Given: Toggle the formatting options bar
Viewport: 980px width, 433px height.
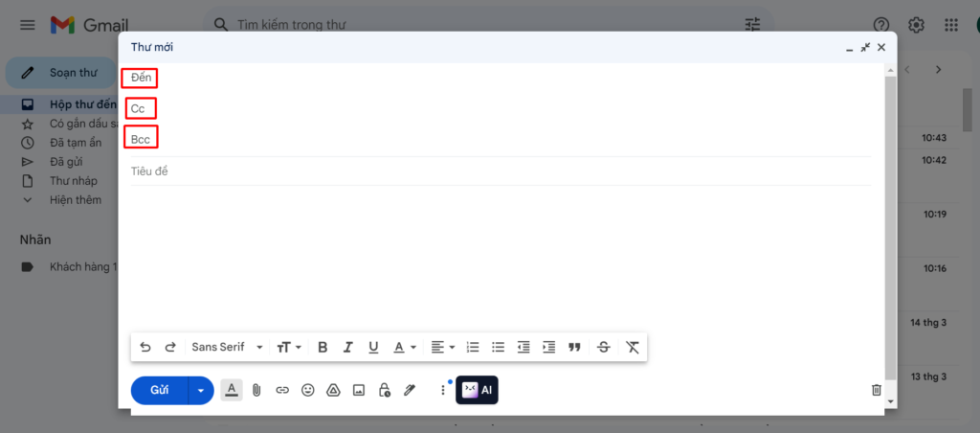Looking at the screenshot, I should pos(232,390).
